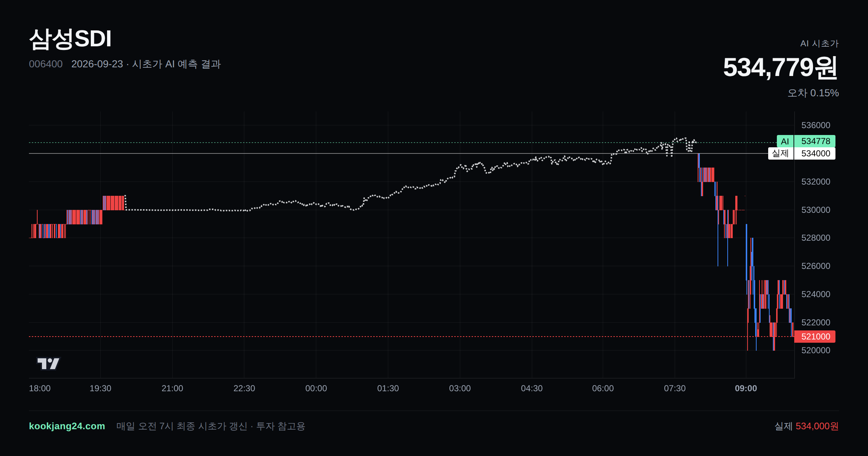Screen dimensions: 868x456
Task: Click the footer text 매일 오전 7시 최종 시초가 갱신
Action: 182,426
